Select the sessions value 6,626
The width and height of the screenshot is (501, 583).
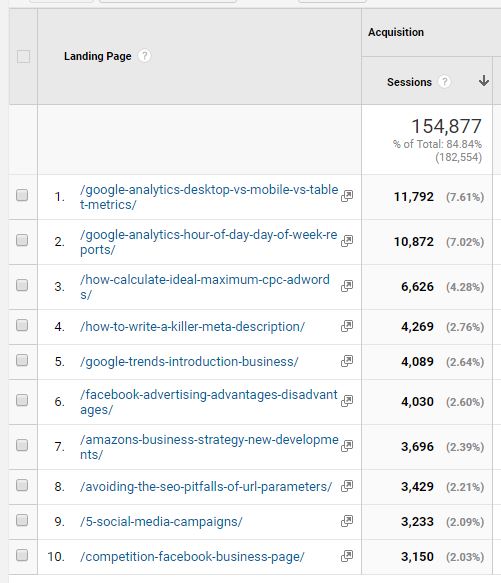[x=417, y=287]
